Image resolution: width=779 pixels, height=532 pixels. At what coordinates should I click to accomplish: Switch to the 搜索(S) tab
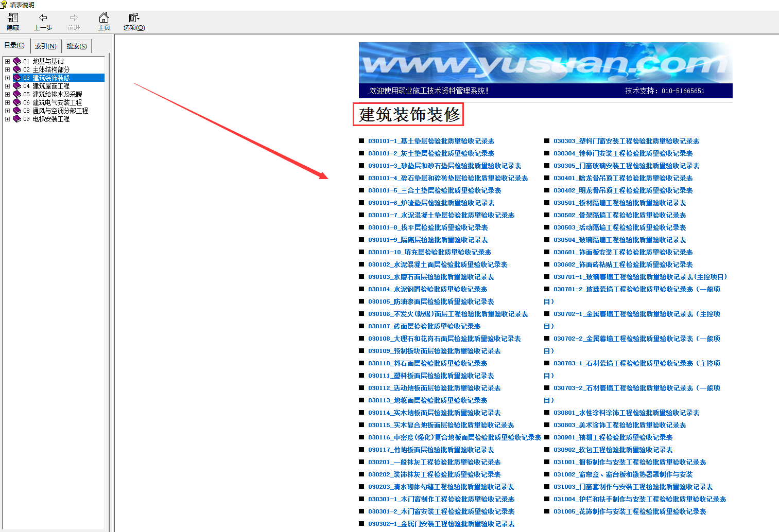(x=77, y=46)
